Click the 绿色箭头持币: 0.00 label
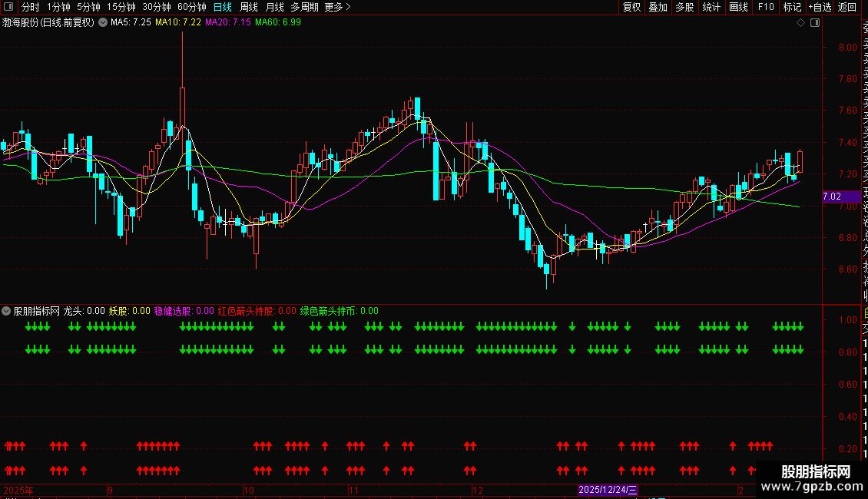The width and height of the screenshot is (868, 499). 340,311
